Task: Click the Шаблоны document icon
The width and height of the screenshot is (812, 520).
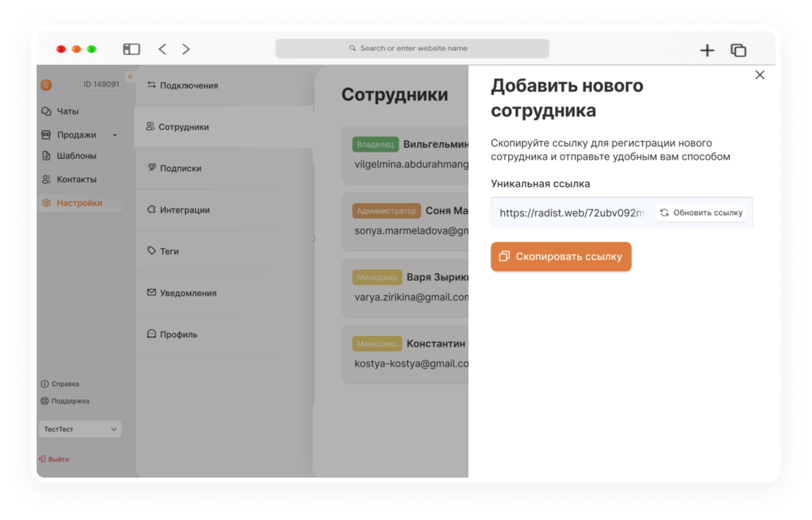Action: point(46,156)
